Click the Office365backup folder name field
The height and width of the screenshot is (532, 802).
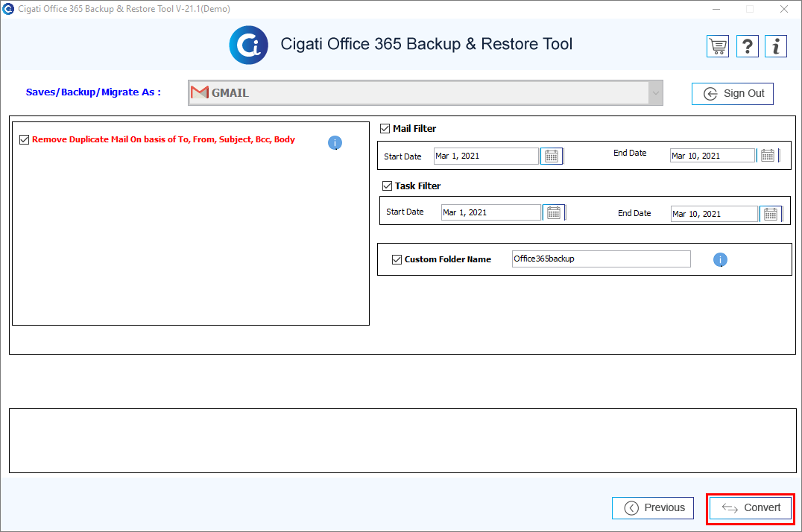point(601,259)
